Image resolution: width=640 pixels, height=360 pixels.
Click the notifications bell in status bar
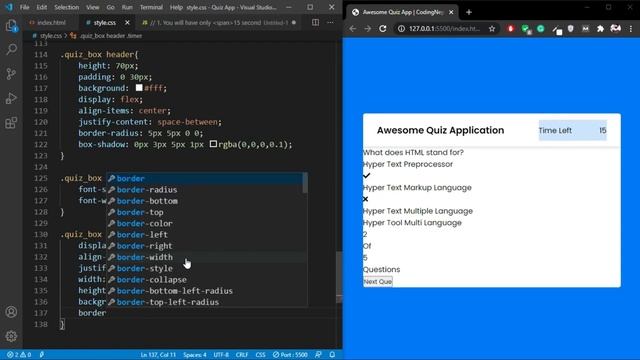tap(332, 355)
